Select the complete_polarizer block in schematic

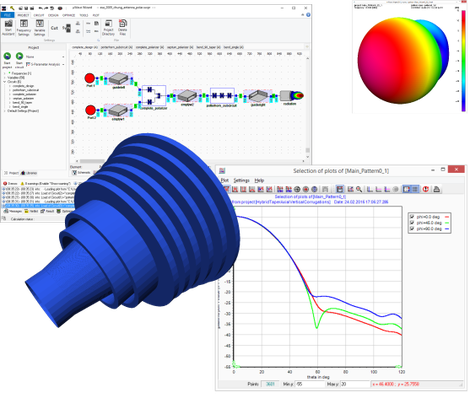pyautogui.click(x=154, y=96)
